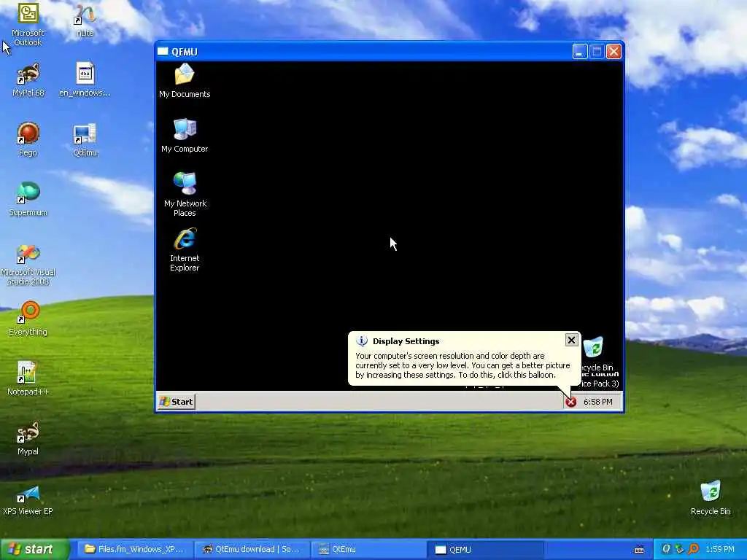
Task: Click the Display Settings balloon text
Action: 462,365
